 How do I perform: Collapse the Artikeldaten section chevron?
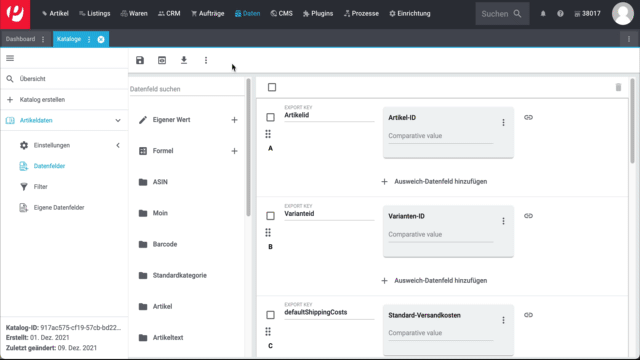point(118,120)
